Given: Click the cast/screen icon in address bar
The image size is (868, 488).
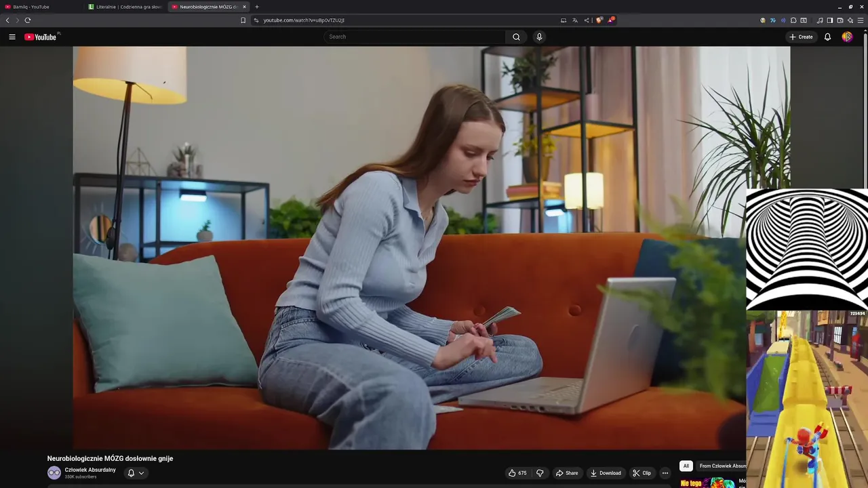Looking at the screenshot, I should [x=564, y=20].
